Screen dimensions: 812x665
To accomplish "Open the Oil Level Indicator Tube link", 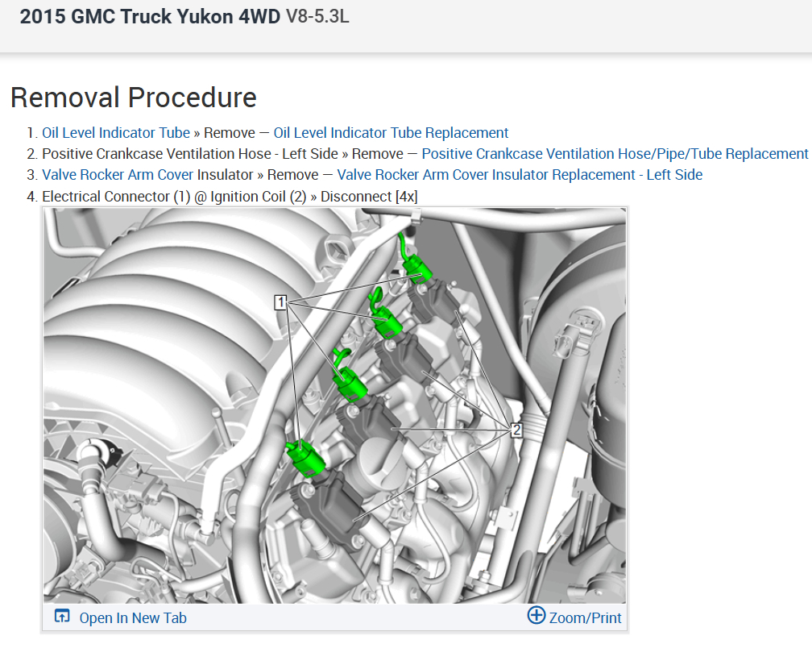I will (x=116, y=133).
